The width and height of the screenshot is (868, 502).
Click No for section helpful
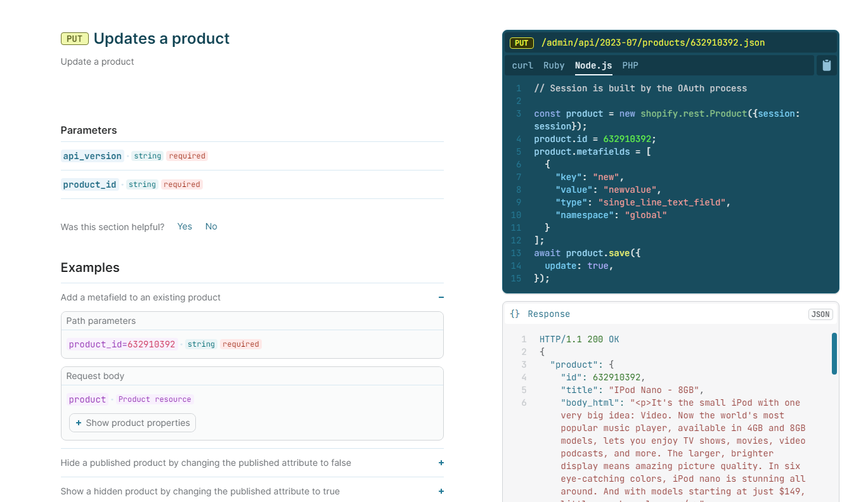211,226
